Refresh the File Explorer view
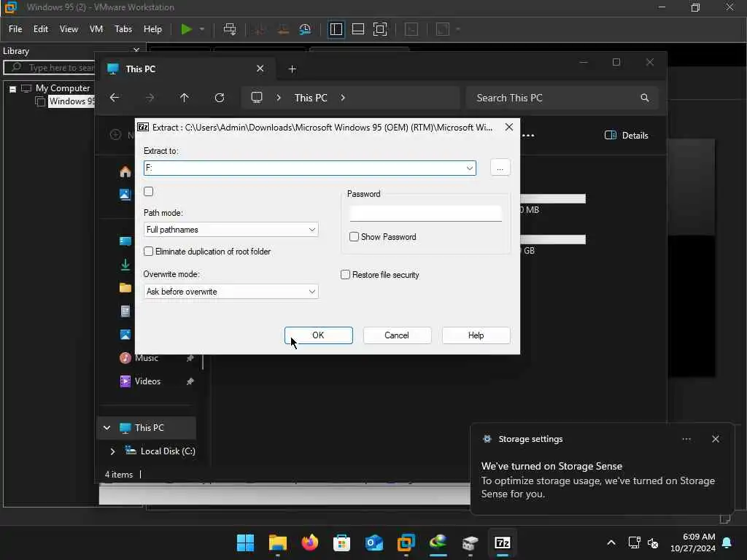This screenshot has width=747, height=560. [x=219, y=98]
